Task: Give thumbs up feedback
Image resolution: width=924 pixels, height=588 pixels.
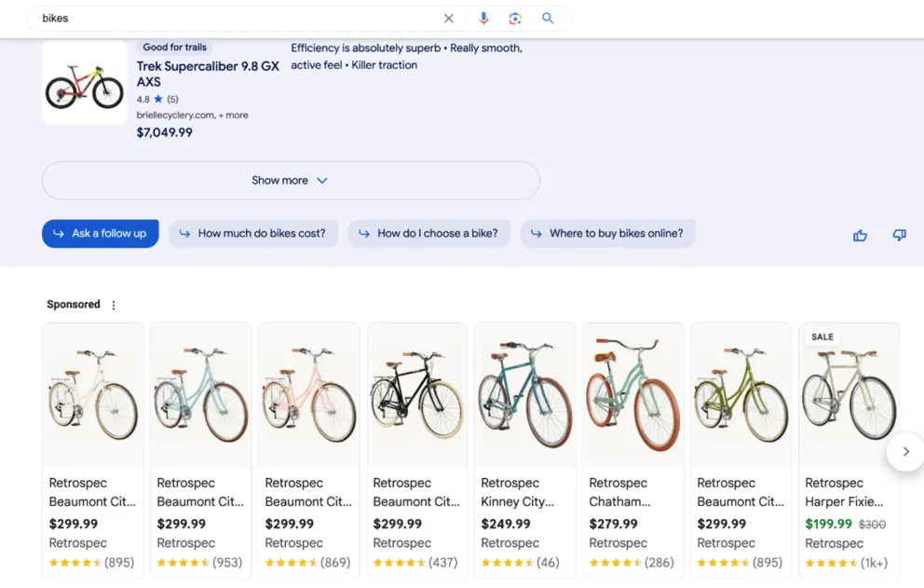Action: 860,236
